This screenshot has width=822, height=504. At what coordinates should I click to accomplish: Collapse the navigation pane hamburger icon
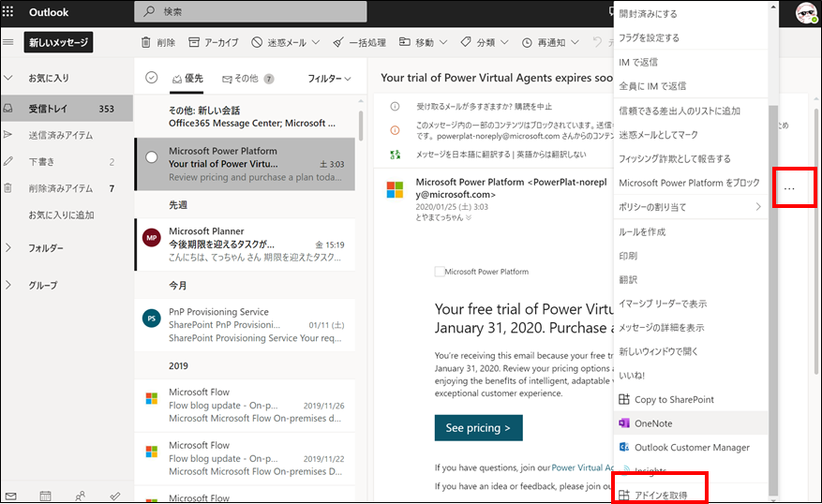[x=8, y=42]
